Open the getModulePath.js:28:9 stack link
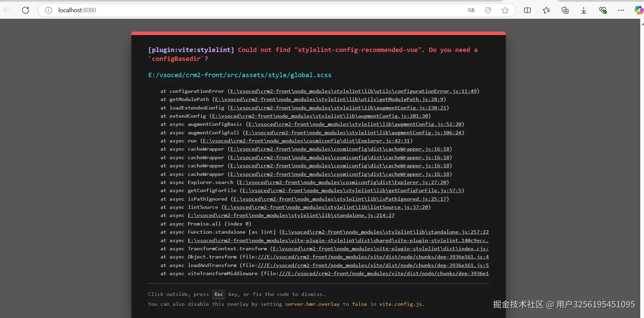Screen dimensions: 644x318 coord(329,99)
